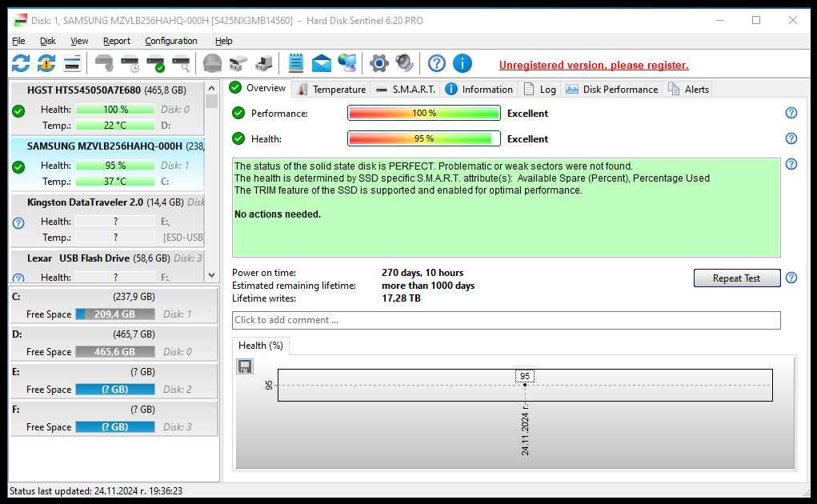
Task: Select the Kingston DataTraveler 2.0 disk
Action: 106,220
